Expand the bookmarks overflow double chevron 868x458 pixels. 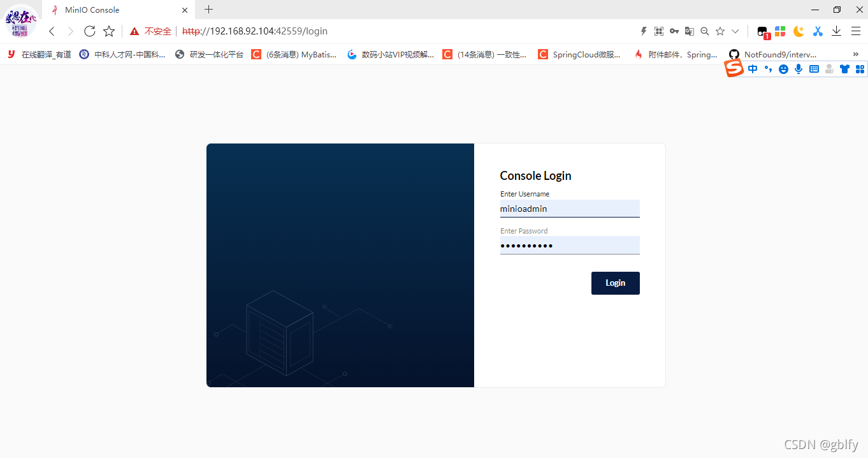(x=855, y=55)
